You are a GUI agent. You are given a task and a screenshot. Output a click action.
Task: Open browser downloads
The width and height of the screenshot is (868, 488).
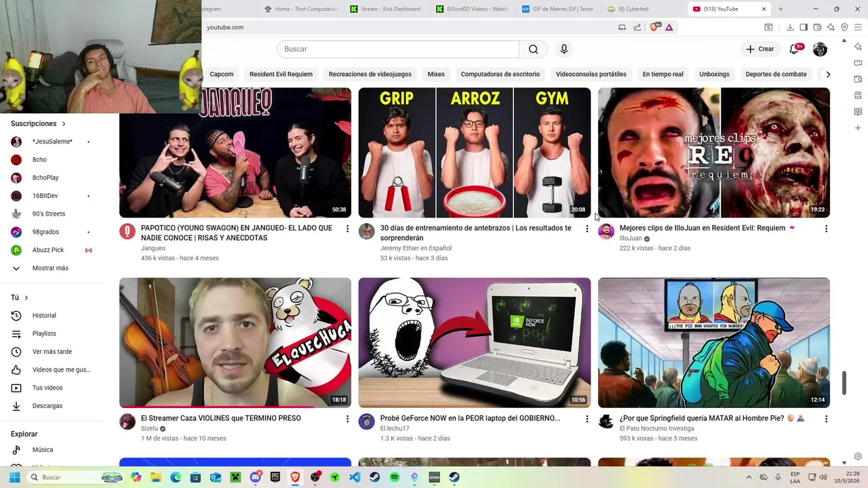[x=790, y=27]
